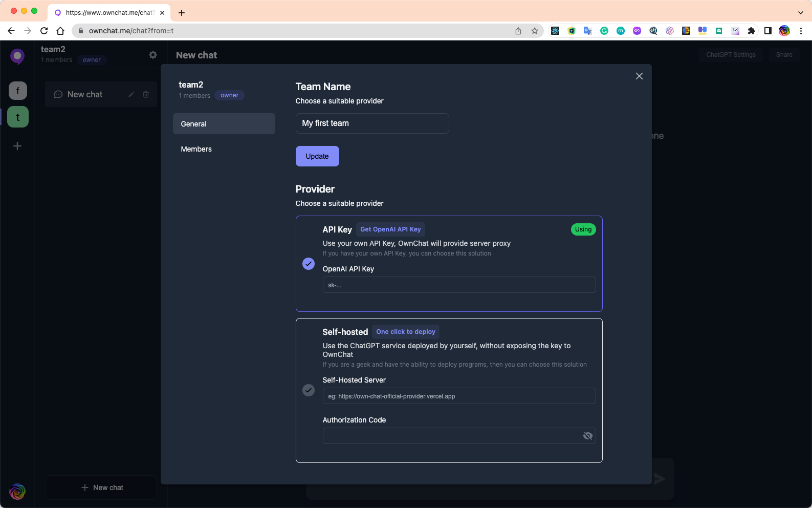This screenshot has height=508, width=812.
Task: Open the browser home page
Action: (60, 31)
